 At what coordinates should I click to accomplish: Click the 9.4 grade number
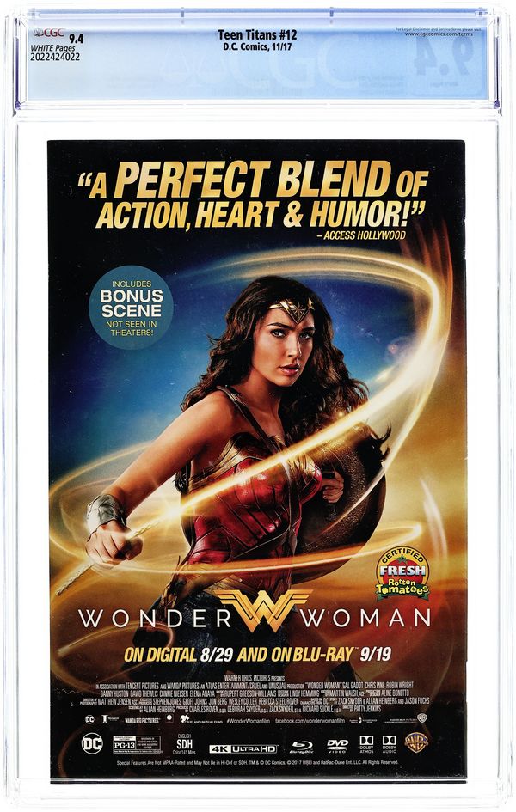77,39
